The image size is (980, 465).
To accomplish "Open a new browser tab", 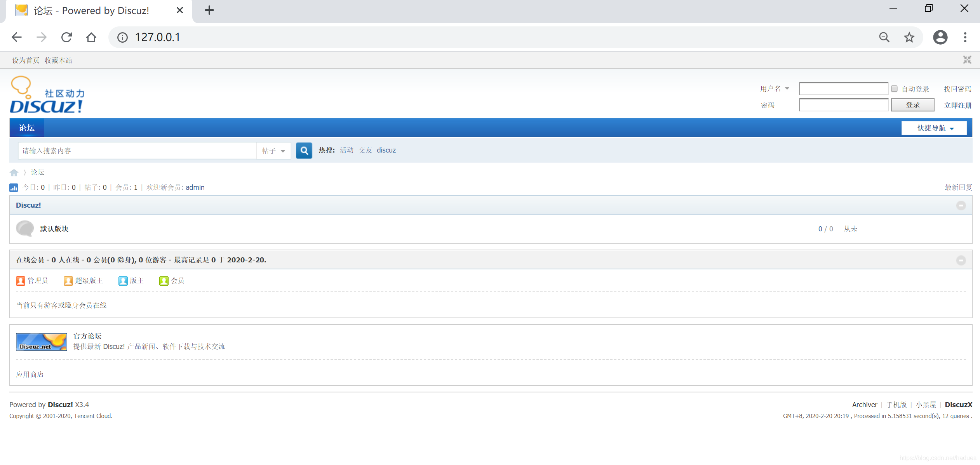I will point(209,10).
